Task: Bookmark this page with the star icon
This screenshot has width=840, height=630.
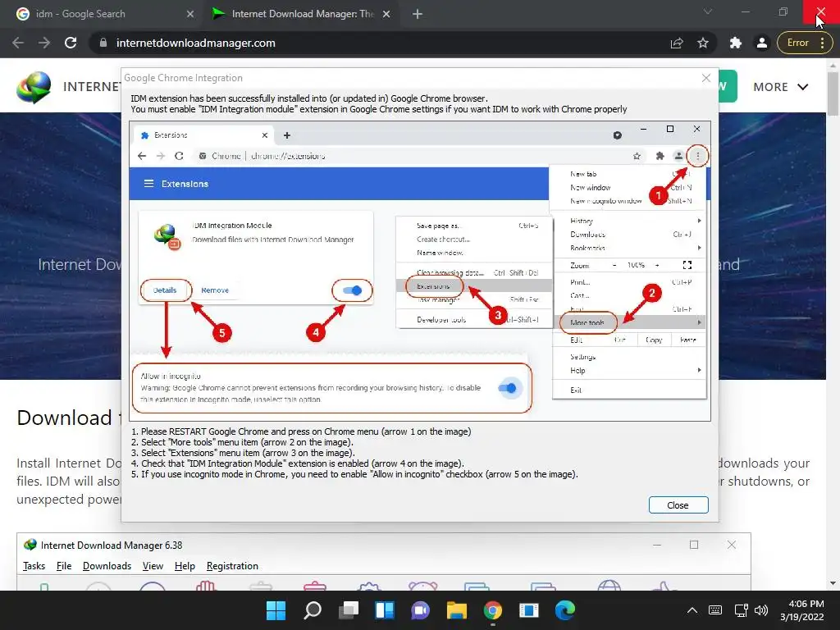Action: [x=703, y=43]
